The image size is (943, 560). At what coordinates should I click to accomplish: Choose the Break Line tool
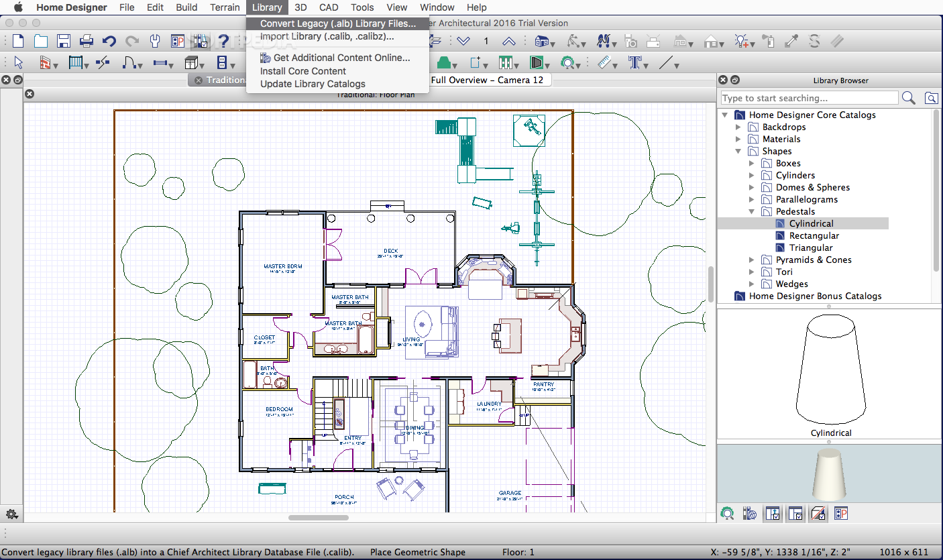point(103,63)
